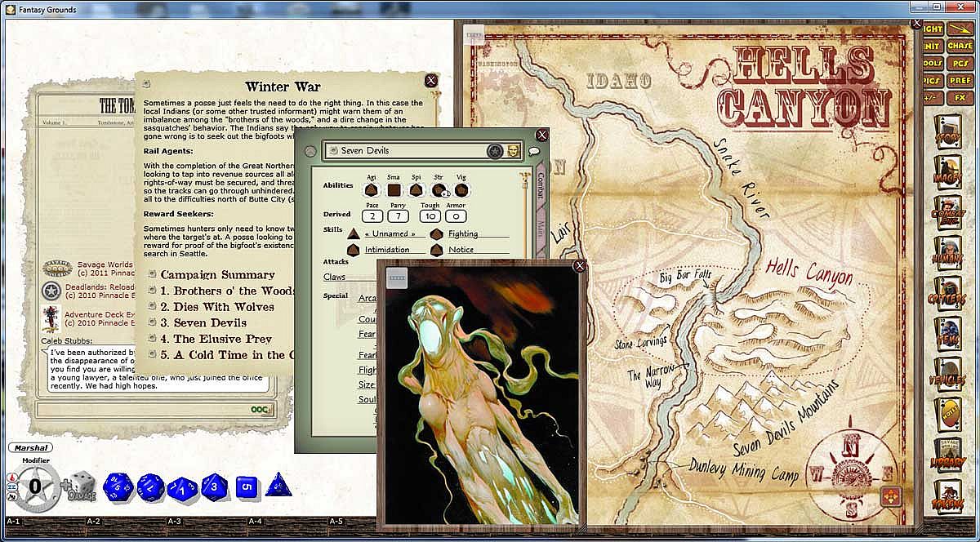
Task: Click the Pace value field
Action: tap(372, 215)
